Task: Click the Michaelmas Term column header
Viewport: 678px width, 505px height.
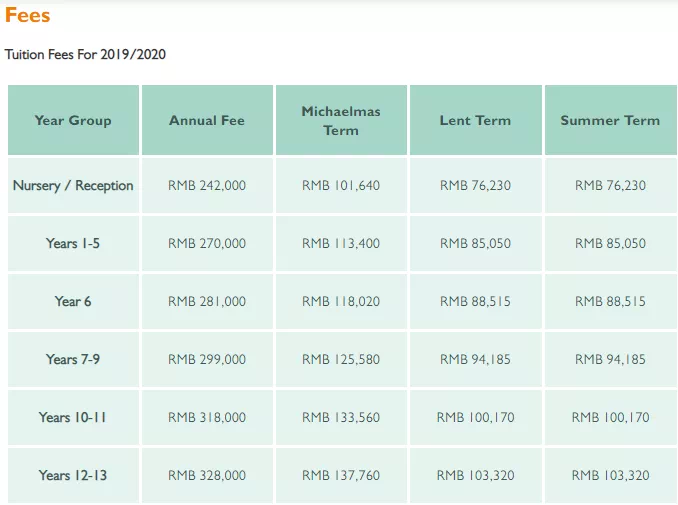Action: [x=341, y=120]
